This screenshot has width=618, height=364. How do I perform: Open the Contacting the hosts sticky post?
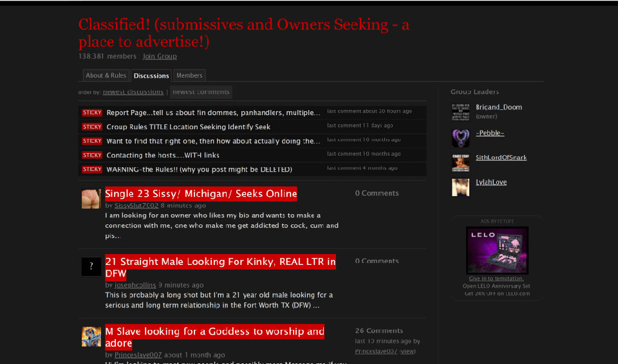click(x=163, y=155)
